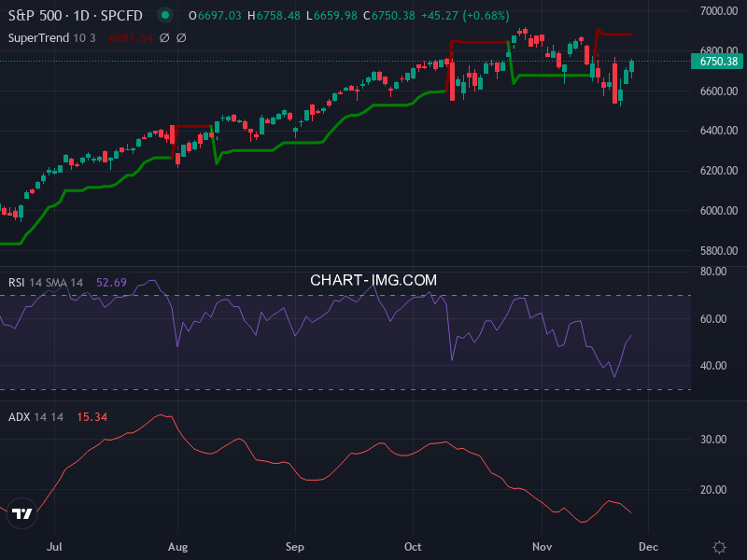Click the Nov label on the date axis
The height and width of the screenshot is (560, 747).
tap(543, 546)
